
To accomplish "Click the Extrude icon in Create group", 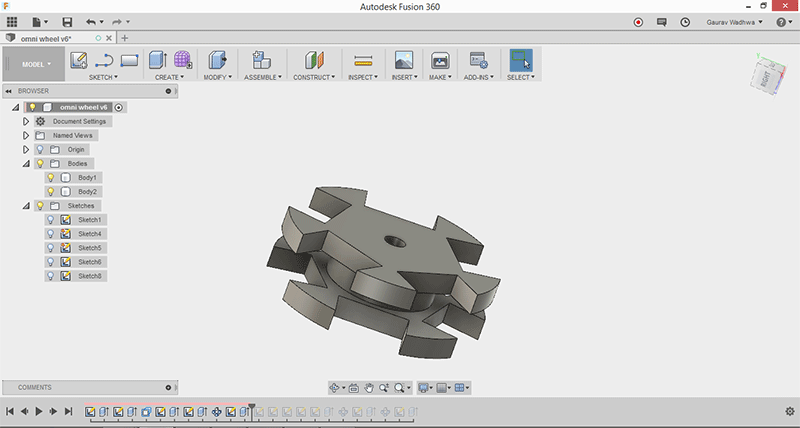I will coord(158,60).
